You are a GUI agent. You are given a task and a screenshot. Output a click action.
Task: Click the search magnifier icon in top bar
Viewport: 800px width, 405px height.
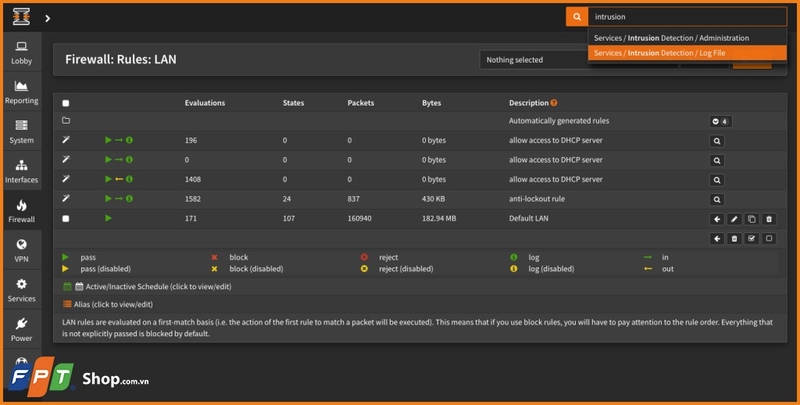click(x=576, y=17)
